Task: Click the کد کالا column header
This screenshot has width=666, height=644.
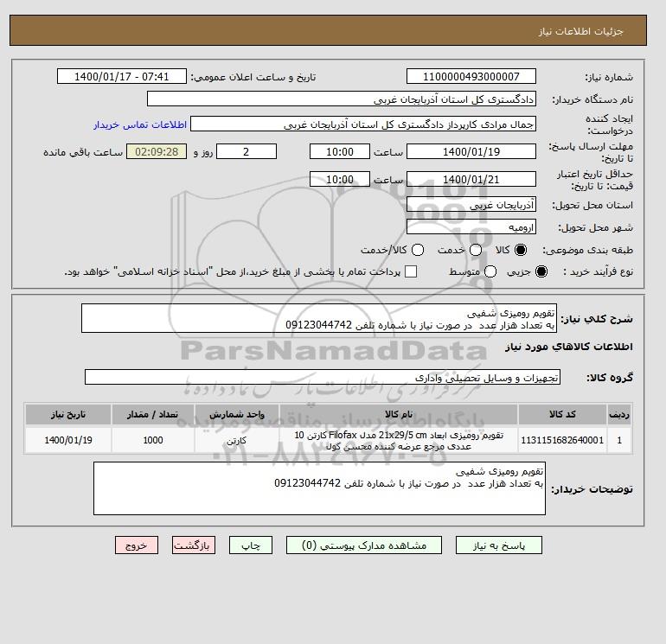Action: pos(562,414)
